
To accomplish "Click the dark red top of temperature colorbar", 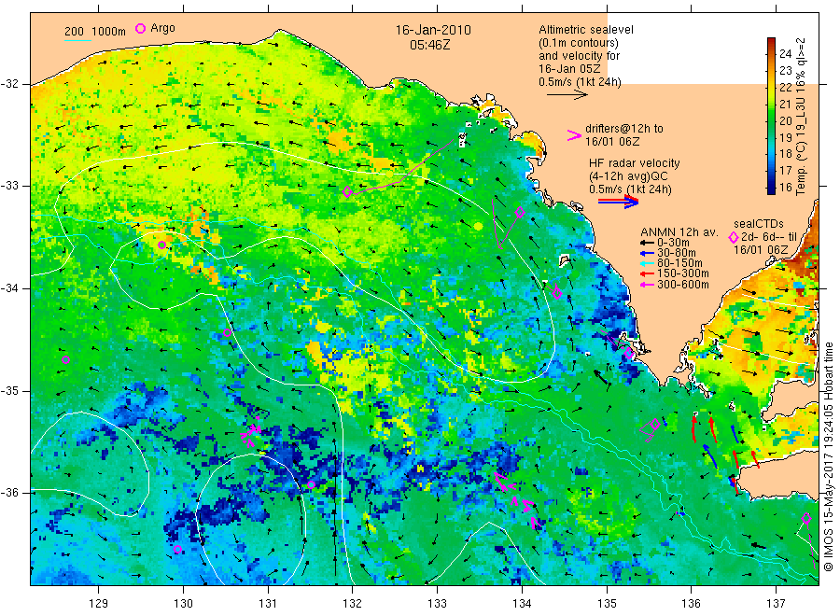I will [x=771, y=42].
